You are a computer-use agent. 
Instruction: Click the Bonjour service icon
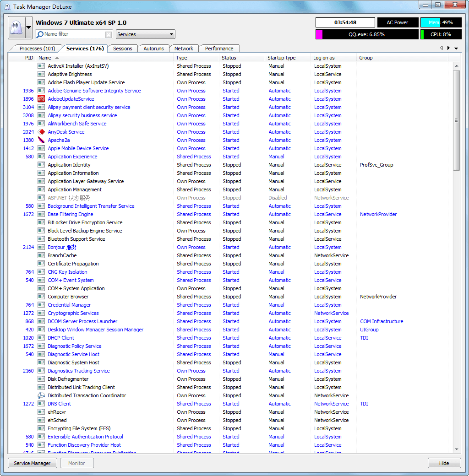click(x=41, y=247)
